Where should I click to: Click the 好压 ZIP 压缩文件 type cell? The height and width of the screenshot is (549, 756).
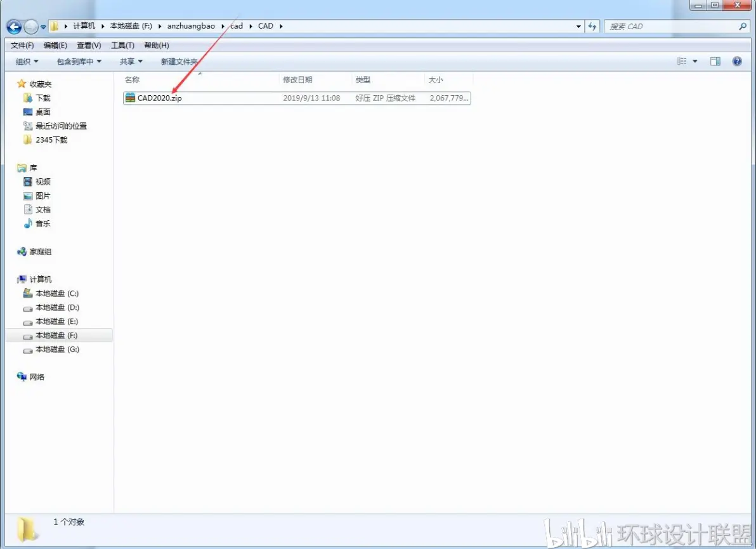pos(385,98)
